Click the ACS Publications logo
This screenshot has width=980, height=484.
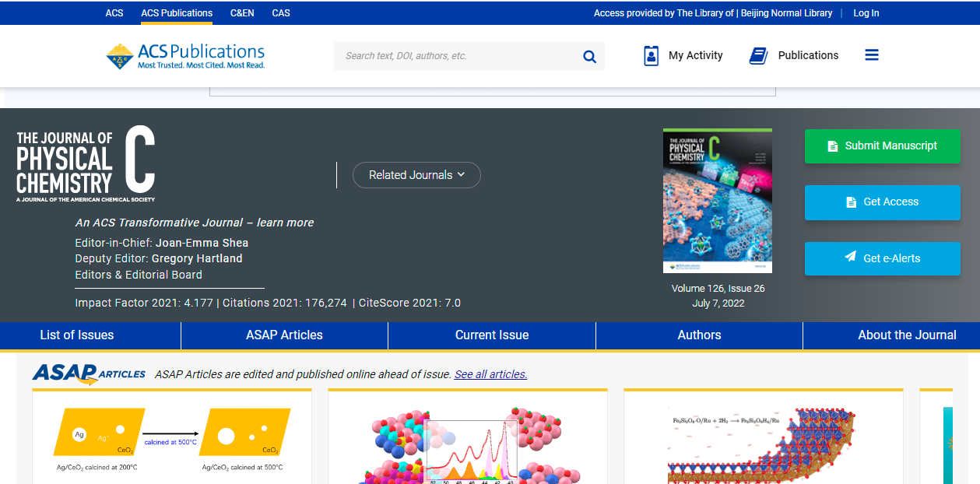click(x=185, y=56)
